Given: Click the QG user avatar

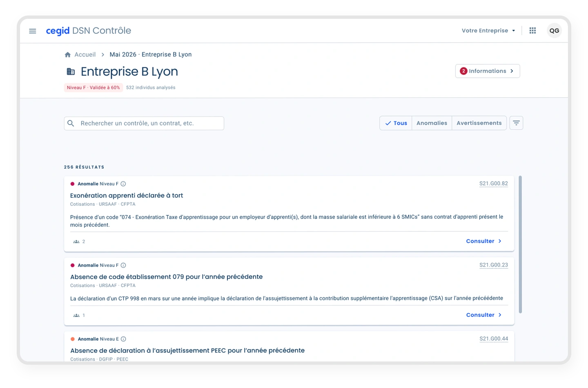Looking at the screenshot, I should click(x=554, y=31).
